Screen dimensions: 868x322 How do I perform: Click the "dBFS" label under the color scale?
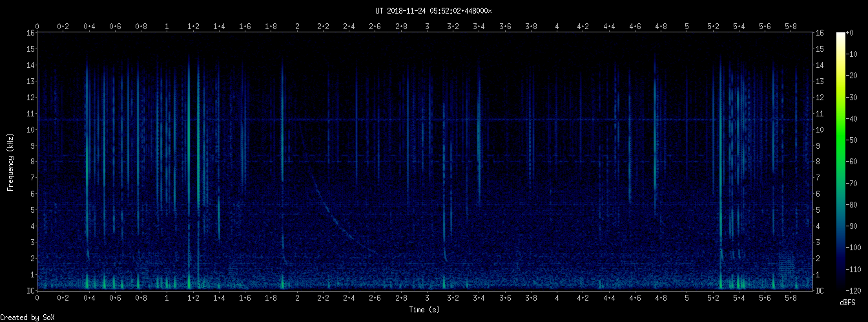[847, 303]
